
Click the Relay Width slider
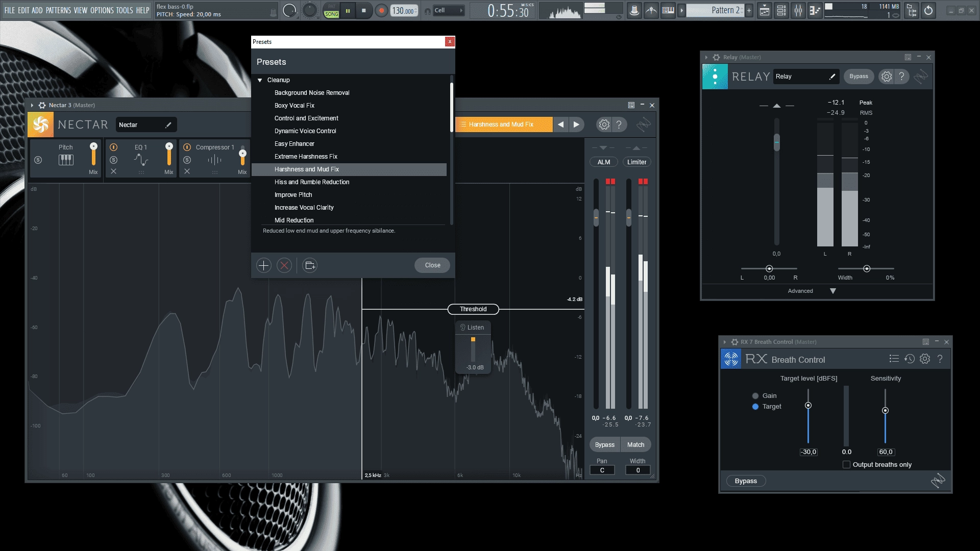click(x=866, y=268)
